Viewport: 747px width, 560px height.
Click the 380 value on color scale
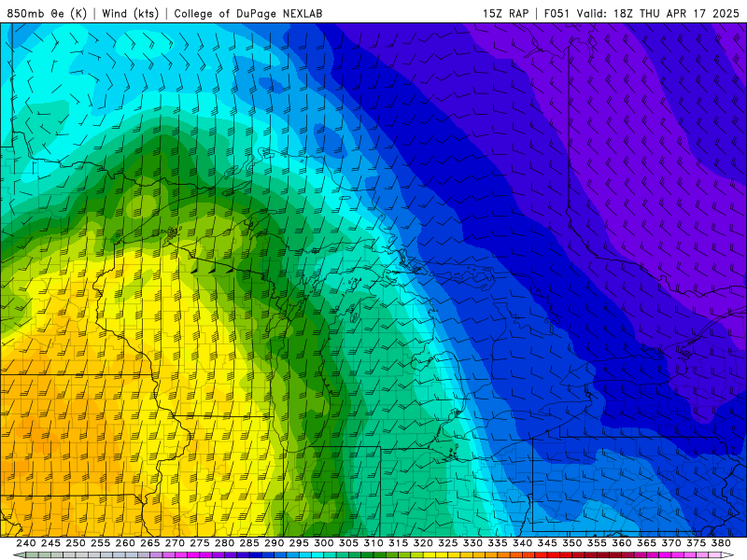[x=721, y=543]
